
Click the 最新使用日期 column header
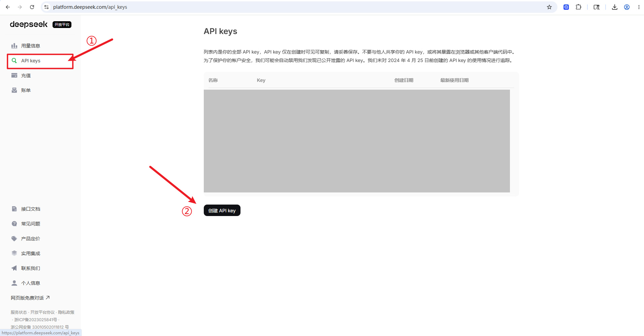454,80
